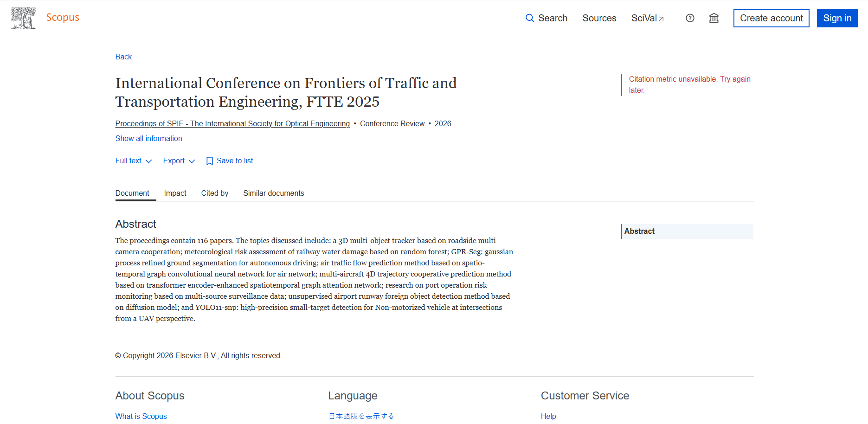
Task: Go to the Sources page
Action: (x=599, y=18)
